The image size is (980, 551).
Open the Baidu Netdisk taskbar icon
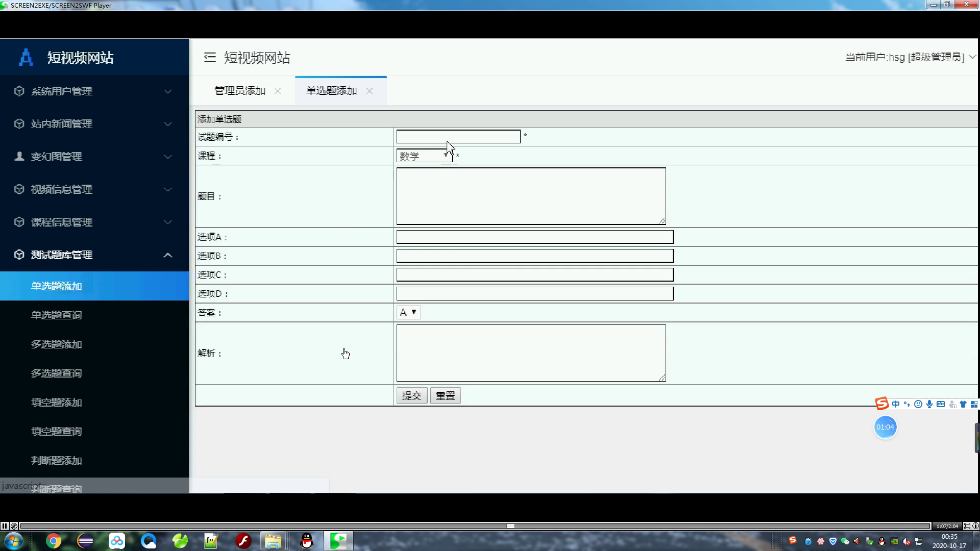click(117, 541)
